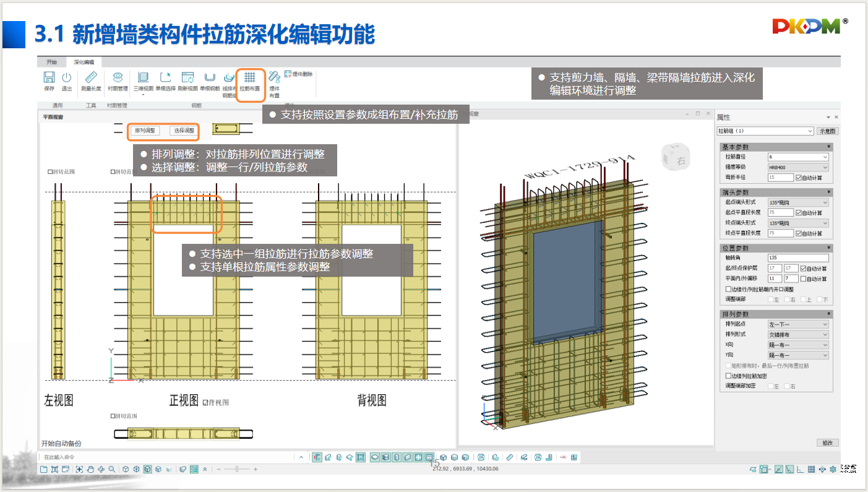Expand the 排列形式 dropdown
Image resolution: width=868 pixels, height=492 pixels.
(x=797, y=335)
